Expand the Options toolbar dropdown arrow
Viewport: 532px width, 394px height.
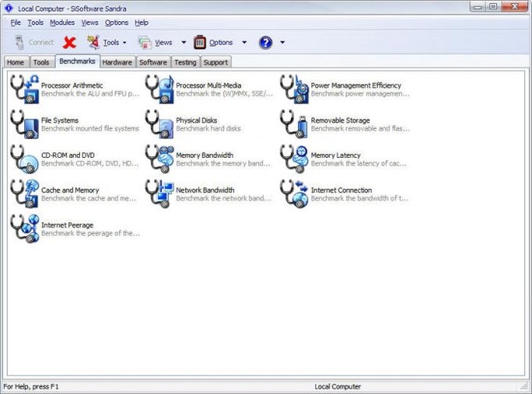(244, 42)
